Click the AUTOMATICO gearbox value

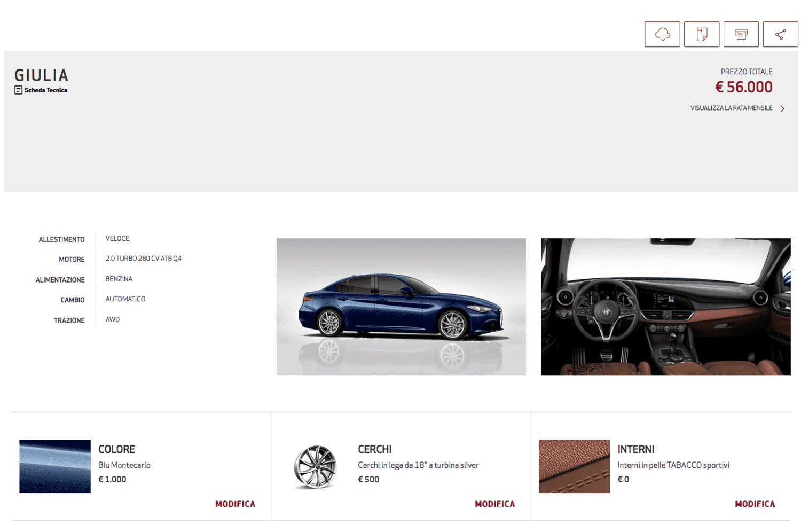pyautogui.click(x=125, y=299)
